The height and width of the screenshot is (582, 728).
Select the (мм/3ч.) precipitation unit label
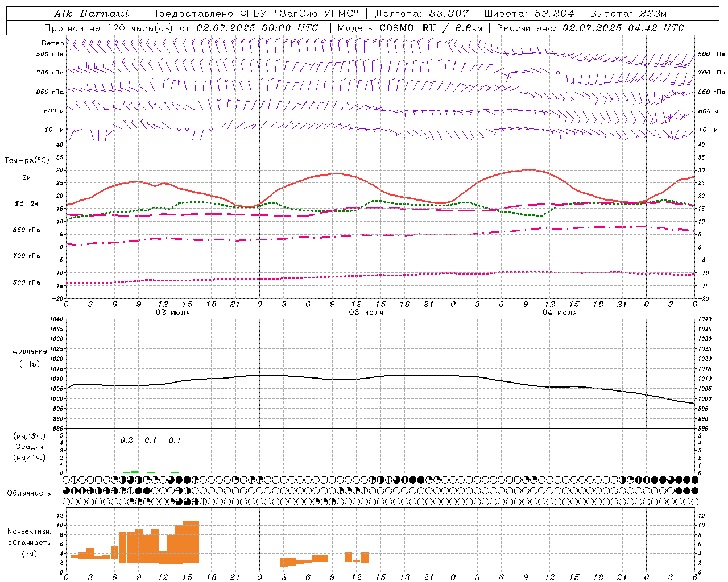point(30,436)
